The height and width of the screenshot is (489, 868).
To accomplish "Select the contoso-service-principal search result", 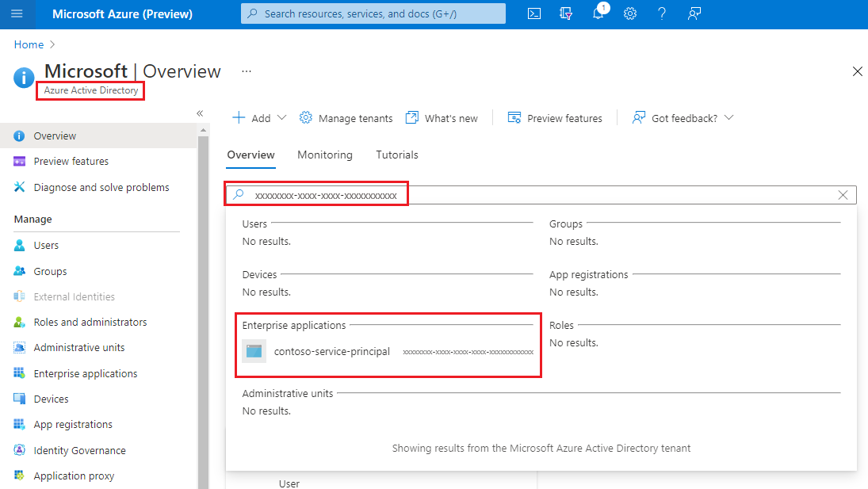I will coord(331,351).
